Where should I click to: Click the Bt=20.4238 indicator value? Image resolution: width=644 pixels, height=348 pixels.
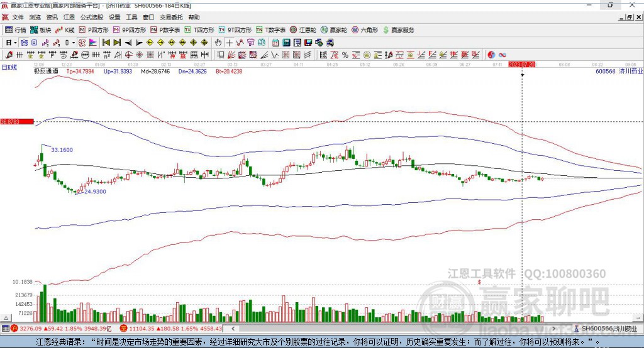click(229, 71)
